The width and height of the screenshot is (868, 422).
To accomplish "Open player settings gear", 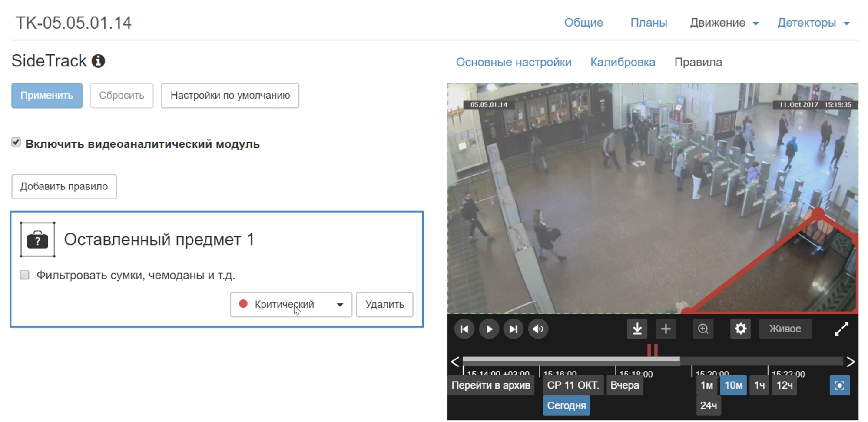I will click(741, 329).
